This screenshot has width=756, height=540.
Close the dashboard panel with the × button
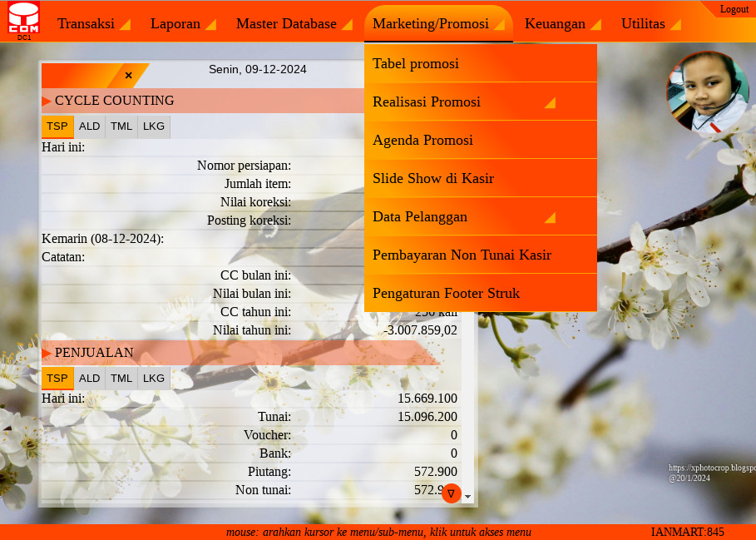128,76
